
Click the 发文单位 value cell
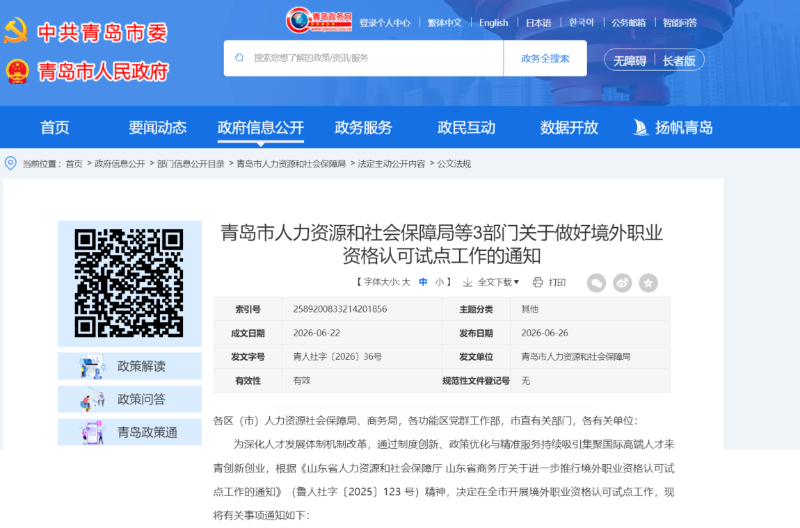590,357
